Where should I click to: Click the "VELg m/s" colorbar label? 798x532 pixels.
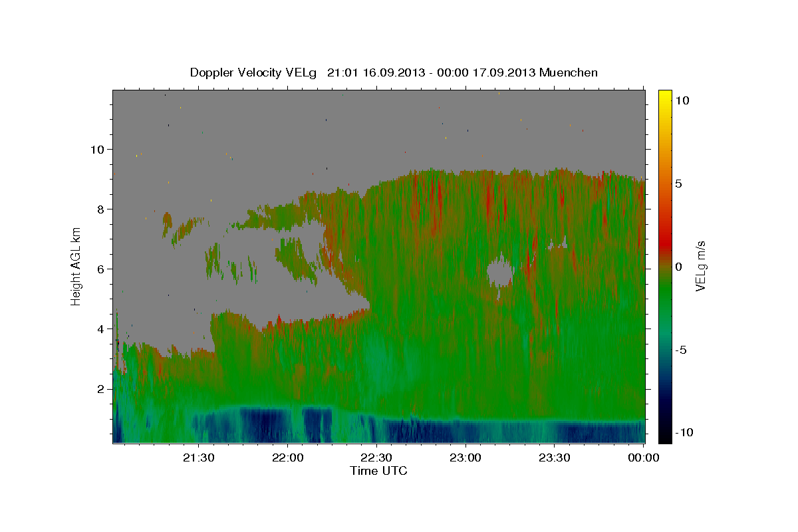(x=700, y=266)
